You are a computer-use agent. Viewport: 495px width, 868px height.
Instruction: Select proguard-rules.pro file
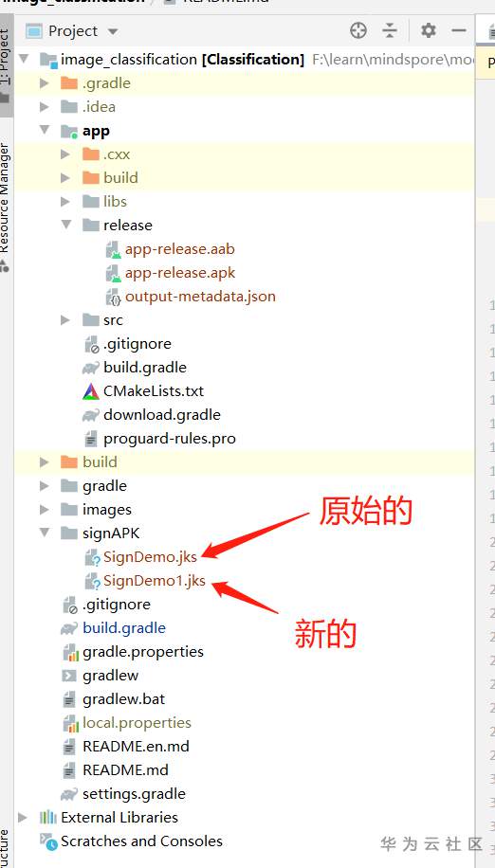pos(170,439)
